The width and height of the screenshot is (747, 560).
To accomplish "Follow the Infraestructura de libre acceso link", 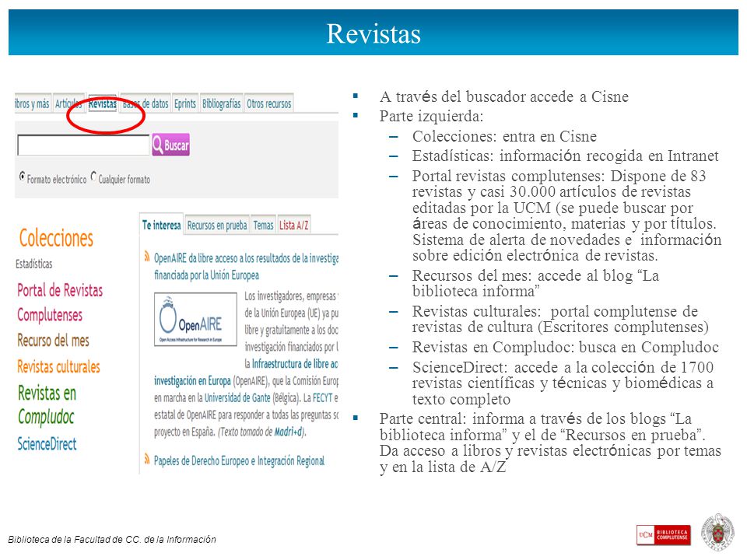I will click(295, 364).
